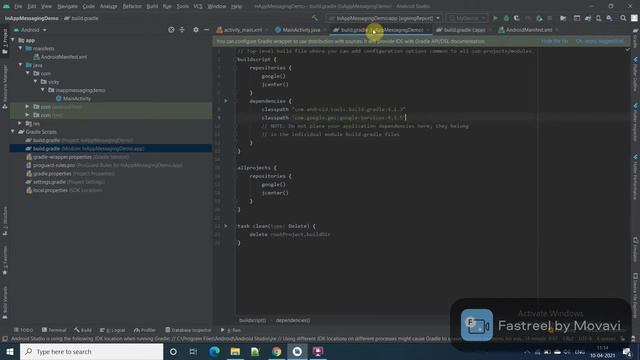Click Hide the tip link in banner
The image size is (640, 360).
click(554, 41)
